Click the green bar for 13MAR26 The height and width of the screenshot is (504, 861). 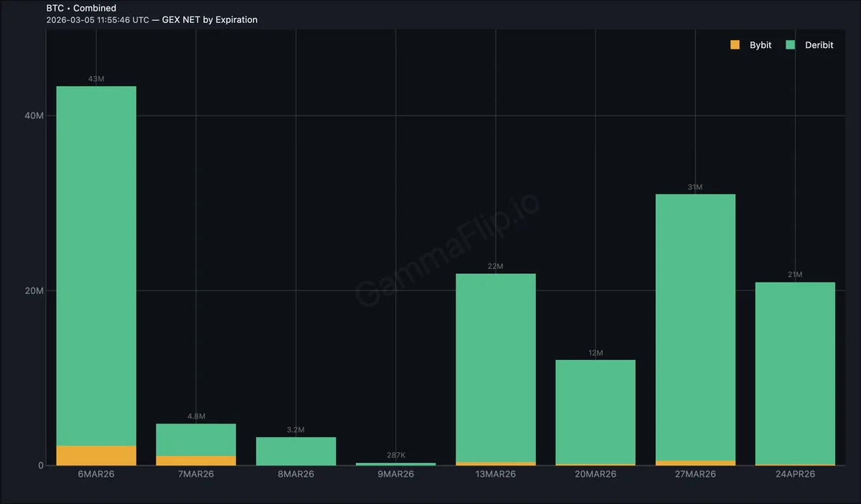click(496, 367)
